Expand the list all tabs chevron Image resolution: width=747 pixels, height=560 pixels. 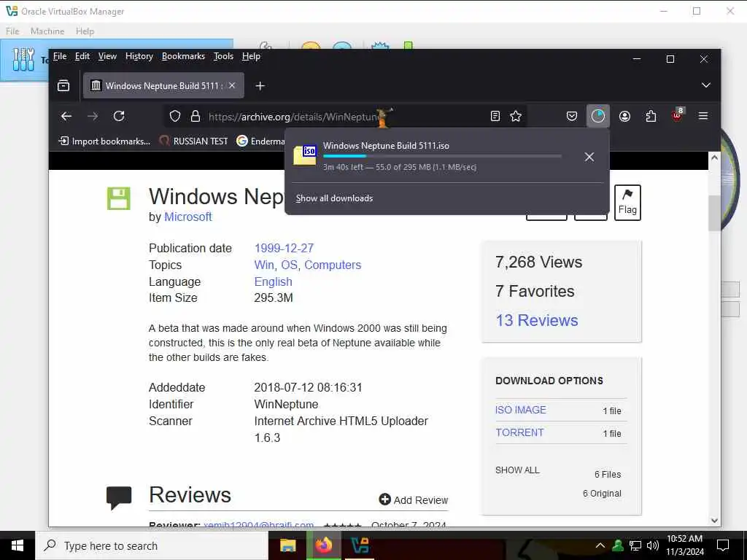tap(705, 86)
